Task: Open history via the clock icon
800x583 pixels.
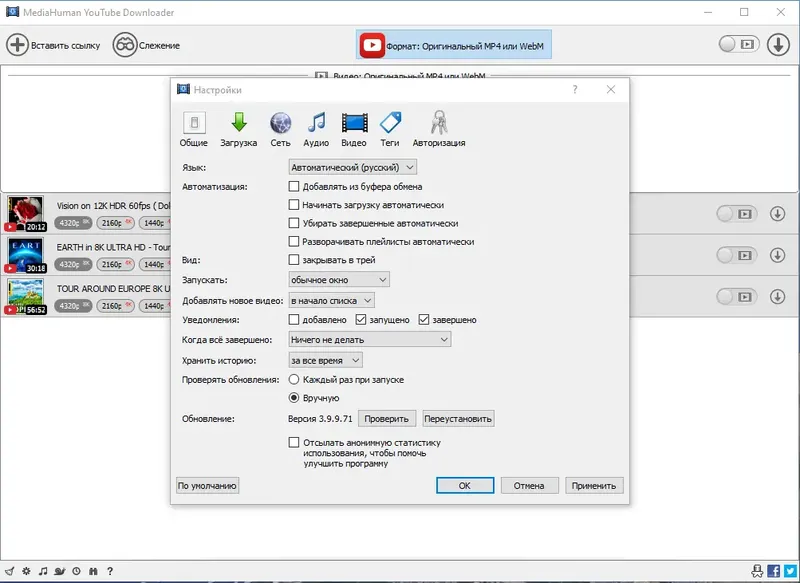Action: click(77, 571)
